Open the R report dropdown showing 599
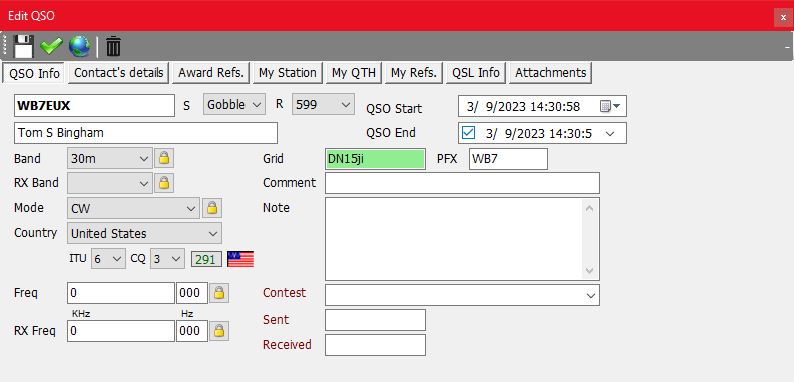 (x=323, y=104)
